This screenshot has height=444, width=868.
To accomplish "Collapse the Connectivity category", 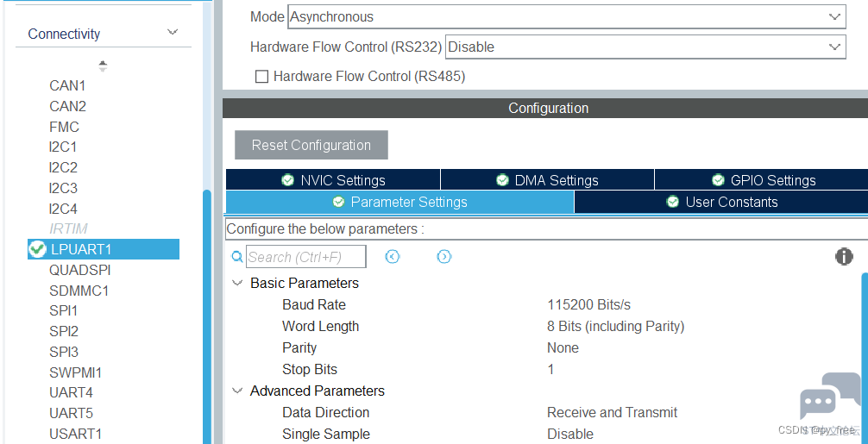I will pyautogui.click(x=173, y=33).
